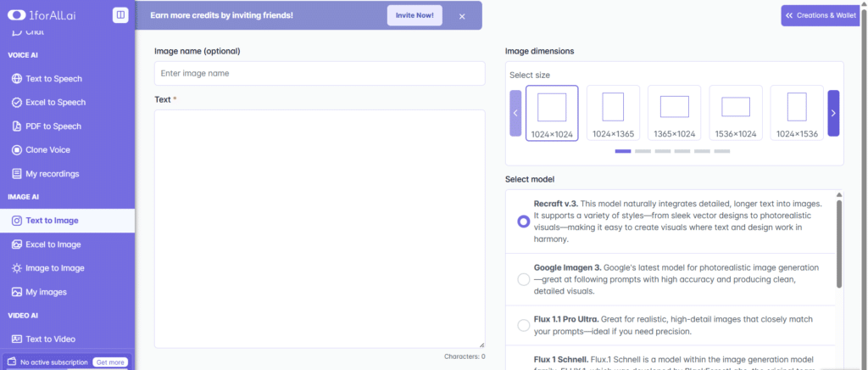Click the Excel to Speech icon
Viewport: 868px width, 370px height.
17,103
